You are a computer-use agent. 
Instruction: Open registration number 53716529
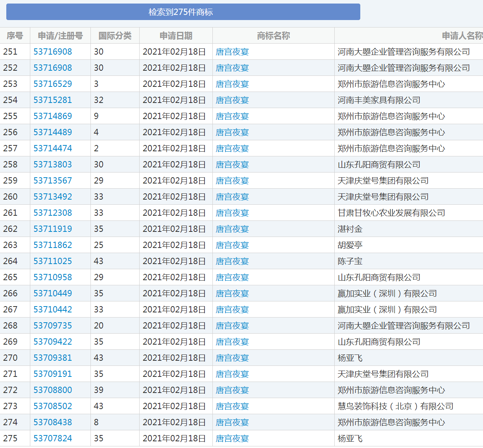click(x=53, y=84)
